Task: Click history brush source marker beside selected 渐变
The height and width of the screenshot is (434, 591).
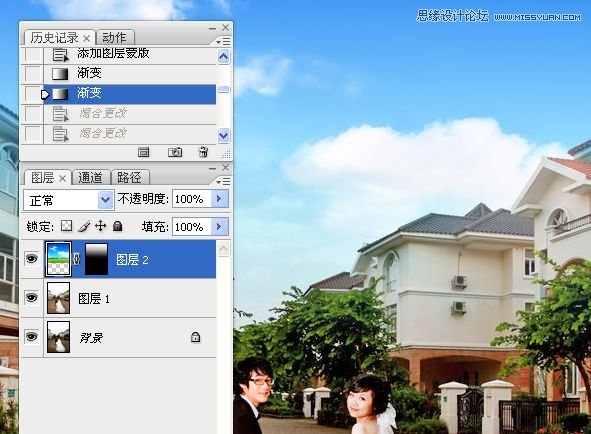Action: pyautogui.click(x=45, y=94)
